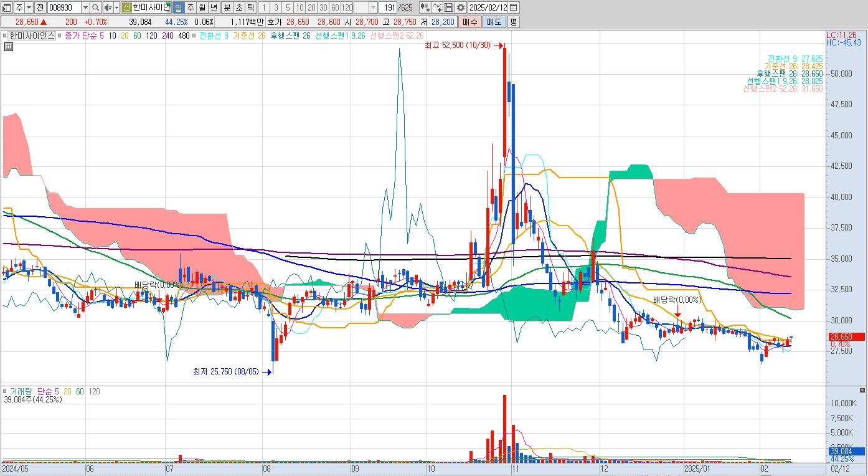Open the stock code 008930 dropdown

click(85, 7)
